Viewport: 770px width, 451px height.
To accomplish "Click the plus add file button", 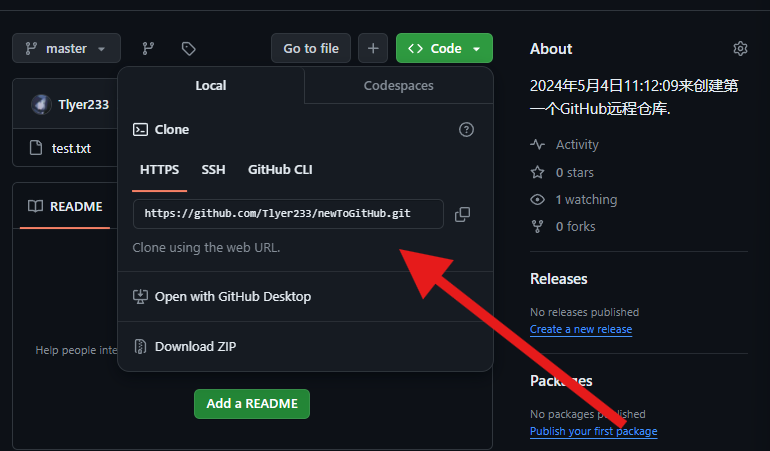I will click(373, 48).
